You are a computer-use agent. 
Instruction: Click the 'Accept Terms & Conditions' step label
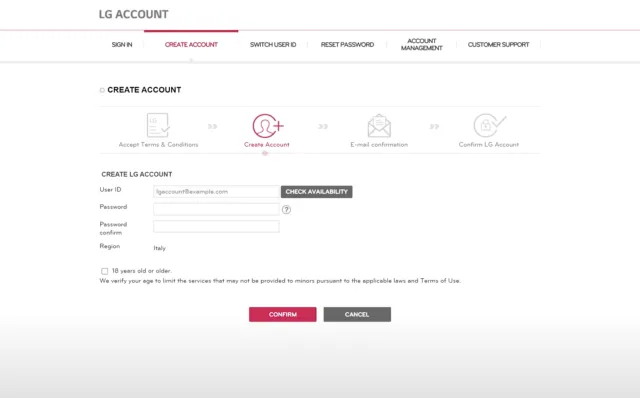point(158,145)
